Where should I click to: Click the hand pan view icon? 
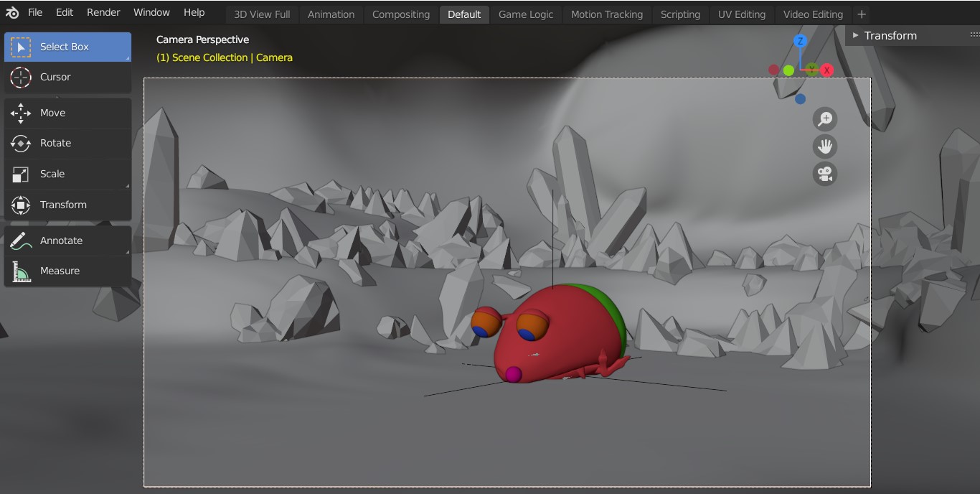(x=825, y=146)
